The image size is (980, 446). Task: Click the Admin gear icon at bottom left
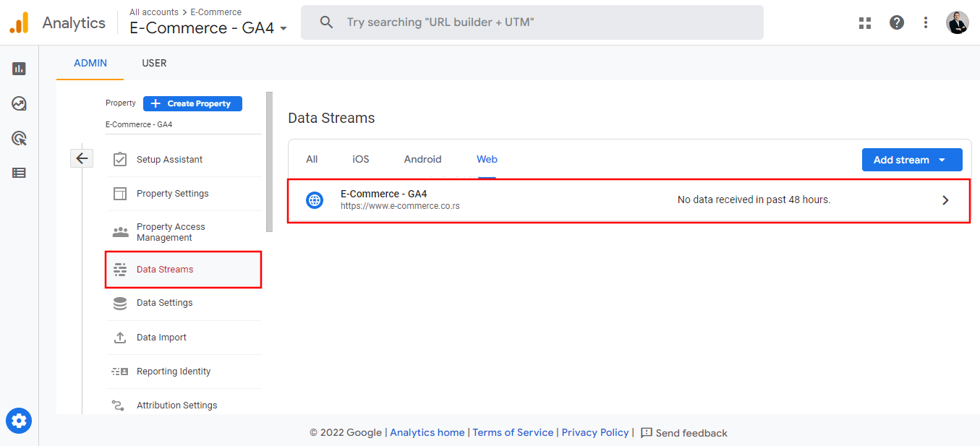(x=18, y=421)
